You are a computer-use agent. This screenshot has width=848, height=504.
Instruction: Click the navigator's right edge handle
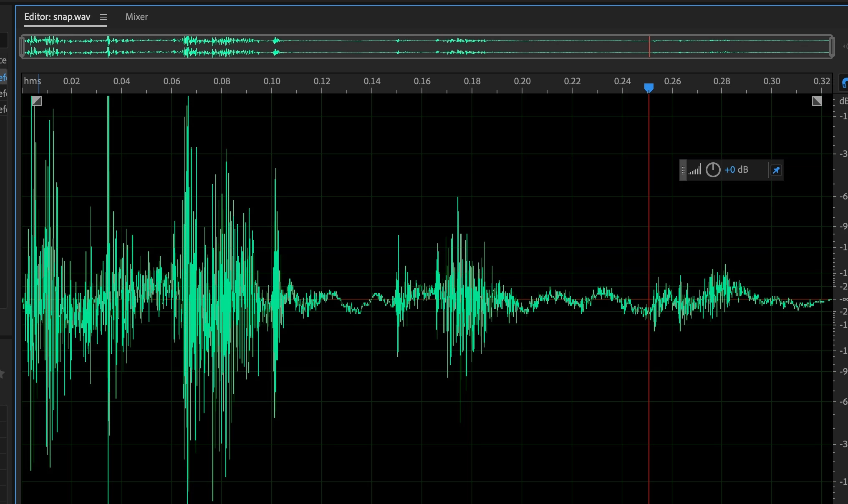[x=831, y=46]
